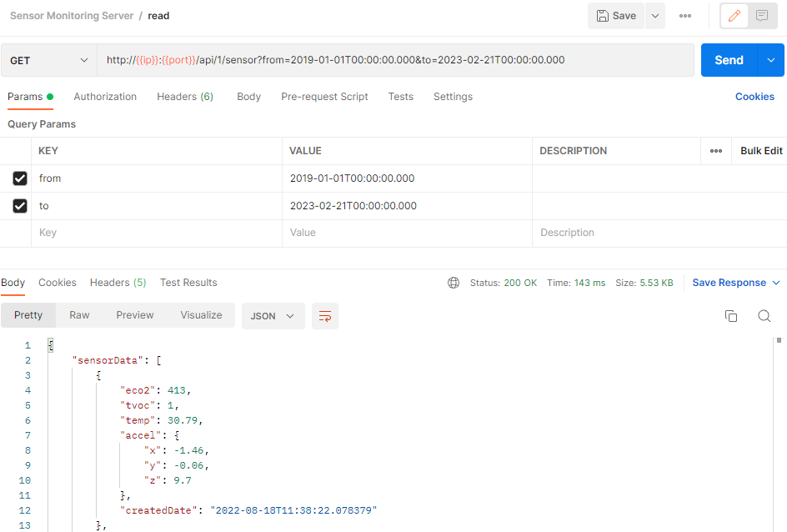
Task: Click the Sensor Monitoring Server breadcrumb
Action: point(72,16)
